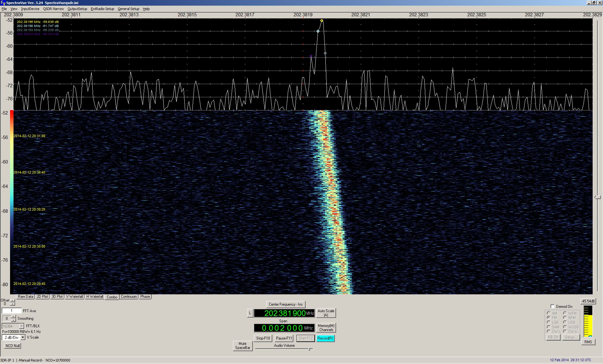The image size is (603, 364).
Task: Click the Audio Volume slider handle
Action: point(309,349)
